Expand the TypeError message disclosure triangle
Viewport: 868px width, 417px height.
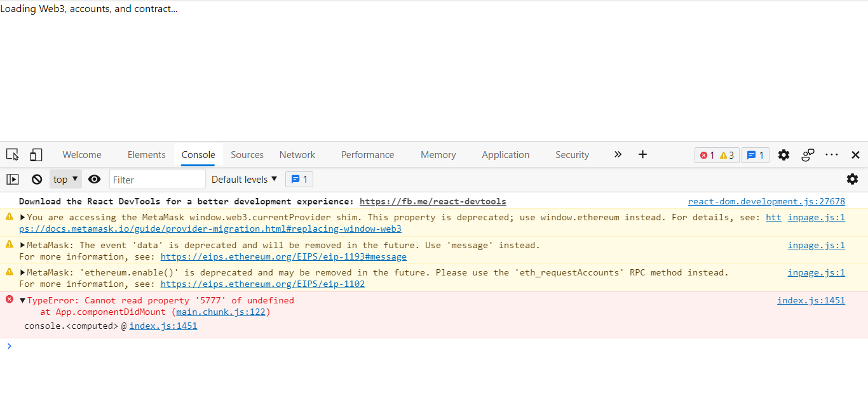[x=22, y=300]
